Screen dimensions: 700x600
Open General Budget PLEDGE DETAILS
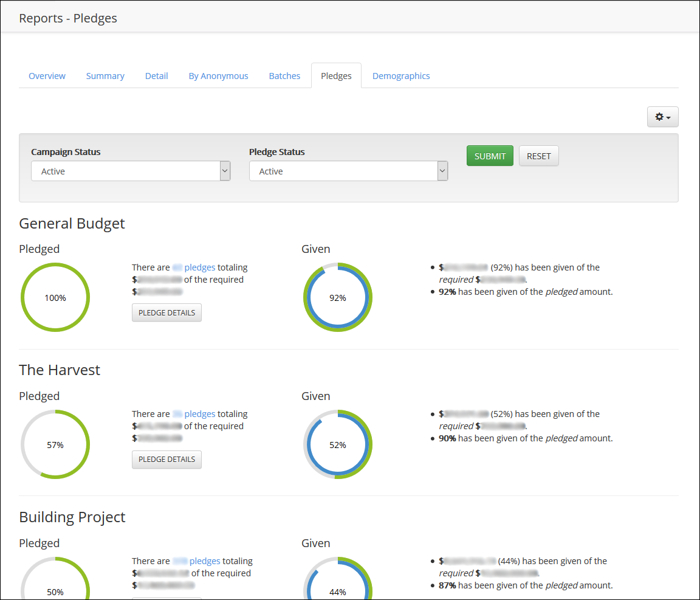(166, 313)
